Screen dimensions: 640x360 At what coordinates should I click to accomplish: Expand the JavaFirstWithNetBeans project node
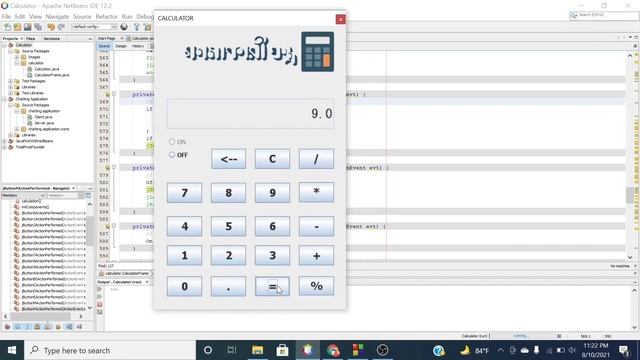pyautogui.click(x=4, y=141)
